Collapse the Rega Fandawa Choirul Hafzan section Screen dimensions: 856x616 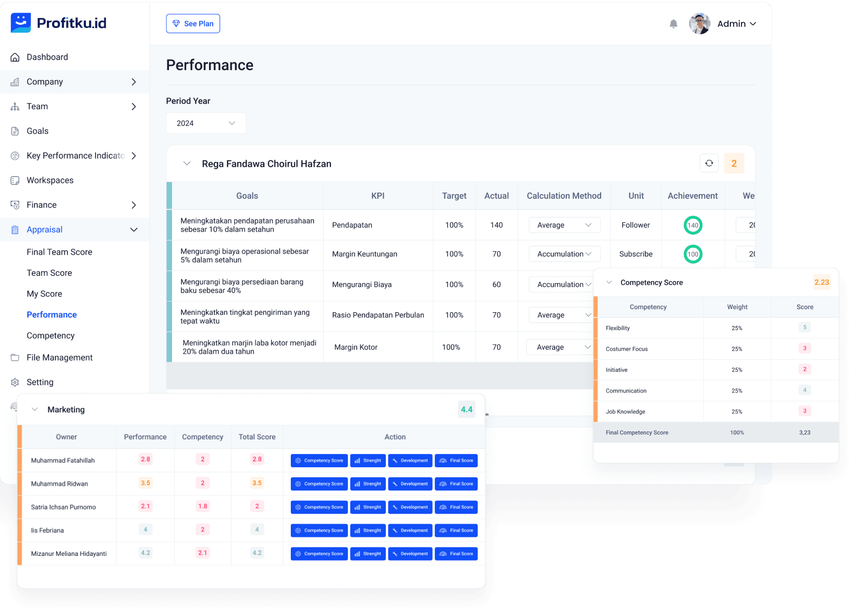187,163
